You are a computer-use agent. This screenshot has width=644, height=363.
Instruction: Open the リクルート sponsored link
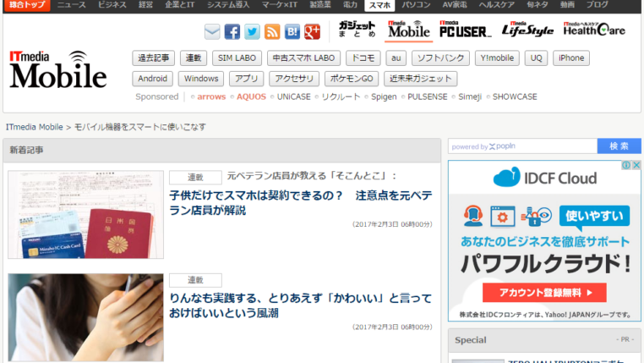point(341,96)
